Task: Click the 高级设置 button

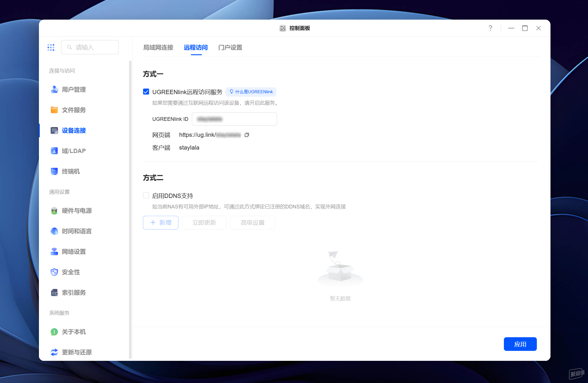Action: point(253,223)
